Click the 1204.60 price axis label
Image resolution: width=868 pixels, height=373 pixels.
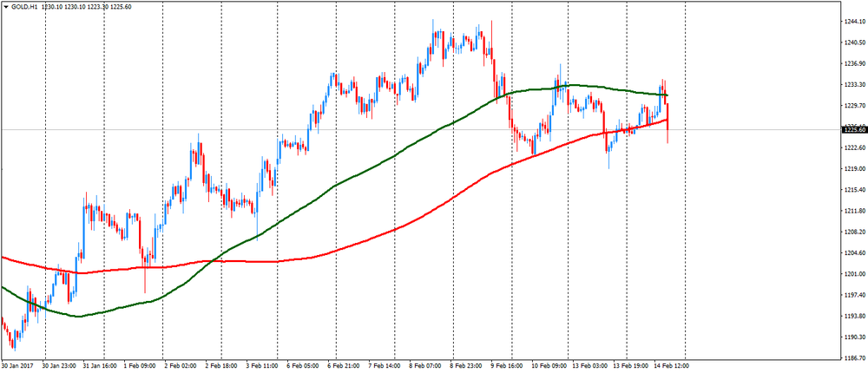pyautogui.click(x=855, y=253)
